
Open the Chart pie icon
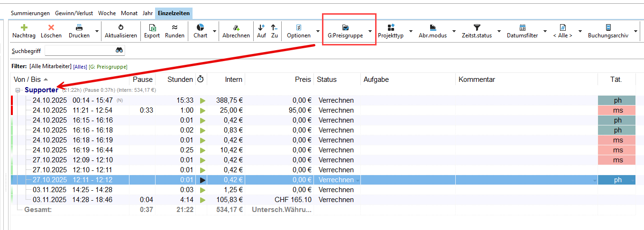point(200,28)
